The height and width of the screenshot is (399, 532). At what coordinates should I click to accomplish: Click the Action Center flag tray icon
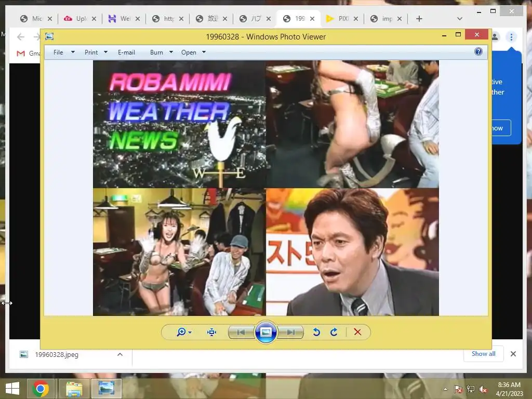click(458, 389)
